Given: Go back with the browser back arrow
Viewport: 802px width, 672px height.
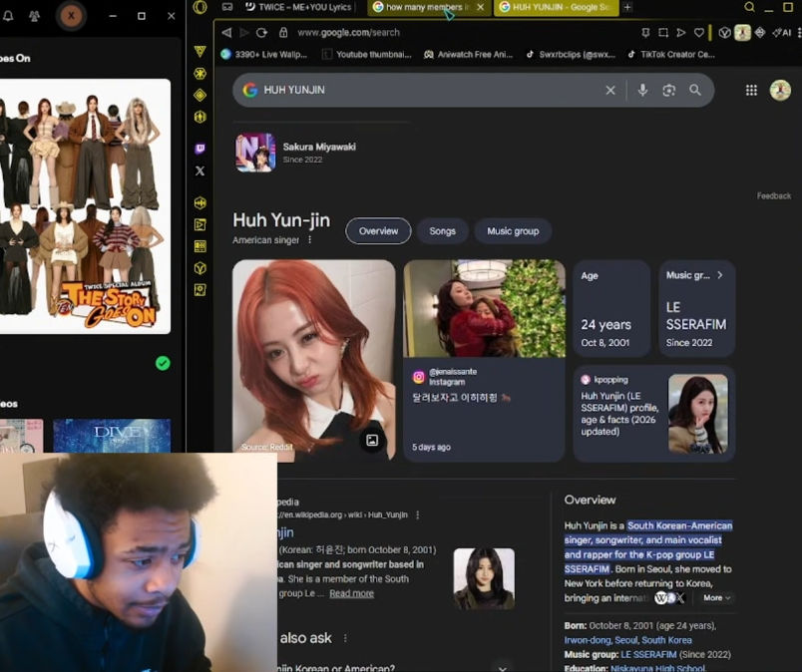Looking at the screenshot, I should click(x=226, y=33).
